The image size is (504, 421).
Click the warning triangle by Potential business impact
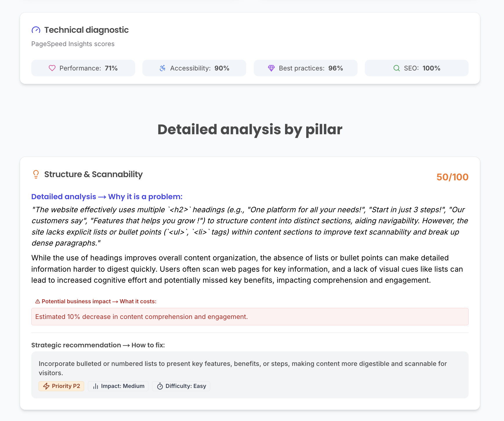pos(38,302)
